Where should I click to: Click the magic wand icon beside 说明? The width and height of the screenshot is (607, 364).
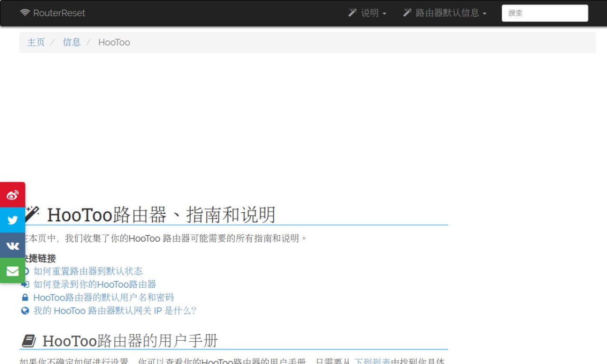352,13
